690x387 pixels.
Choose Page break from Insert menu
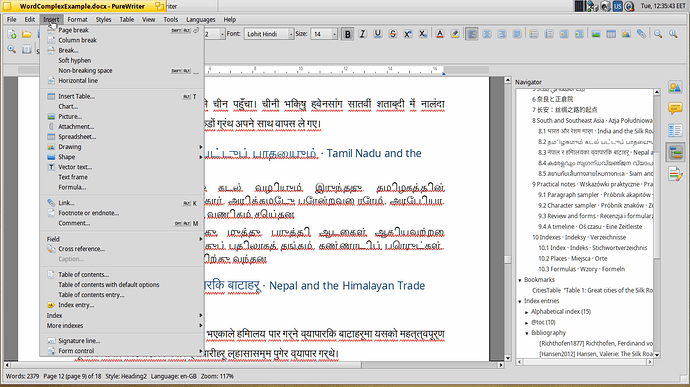pos(122,30)
